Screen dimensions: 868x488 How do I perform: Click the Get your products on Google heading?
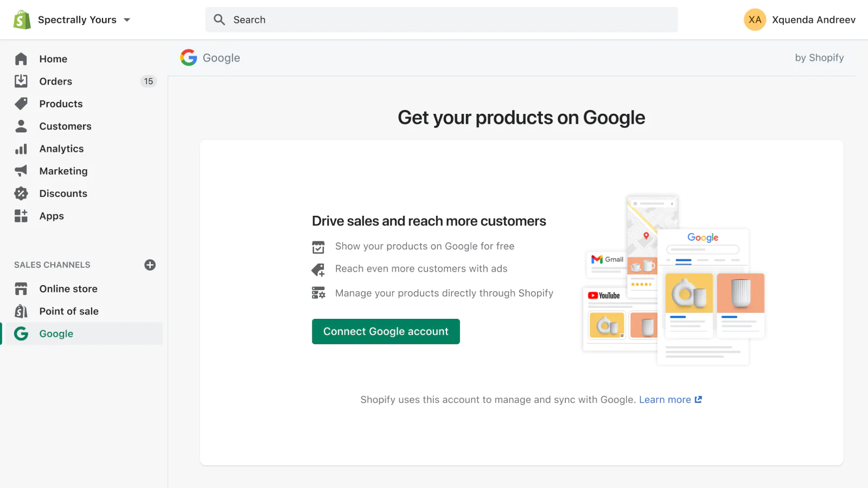coord(521,118)
